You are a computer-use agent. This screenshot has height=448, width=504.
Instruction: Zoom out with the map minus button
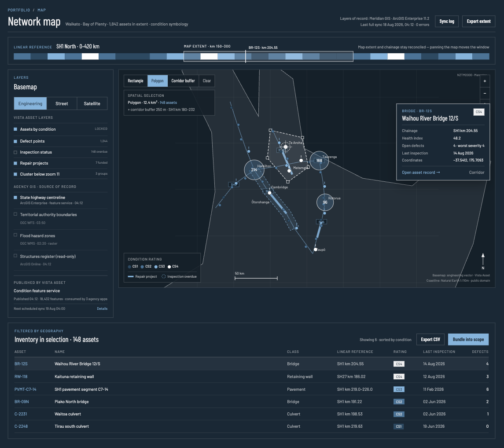tap(485, 94)
